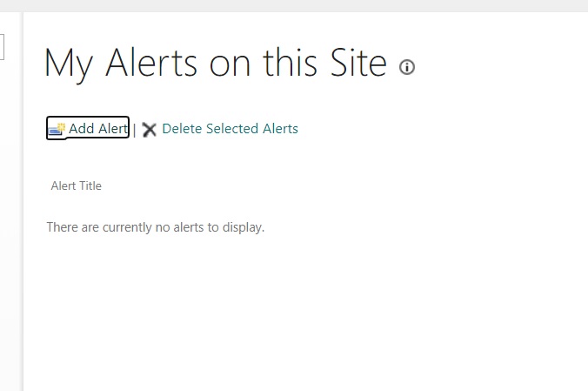Click the Alert Title column header
This screenshot has height=391, width=588.
[x=77, y=185]
